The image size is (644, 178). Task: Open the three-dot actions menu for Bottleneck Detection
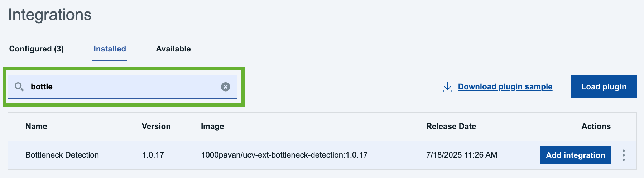[624, 155]
